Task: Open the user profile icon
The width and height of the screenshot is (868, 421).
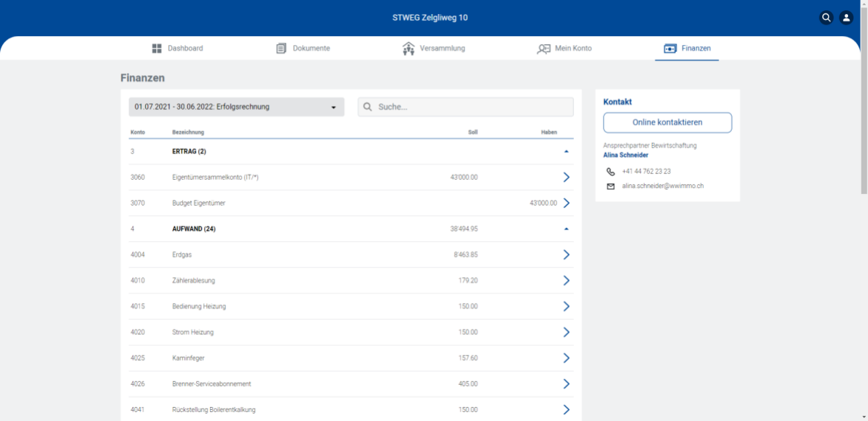Action: [846, 18]
